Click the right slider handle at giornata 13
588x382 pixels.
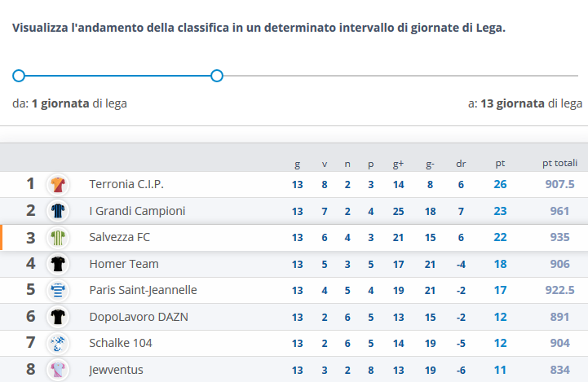pyautogui.click(x=217, y=76)
